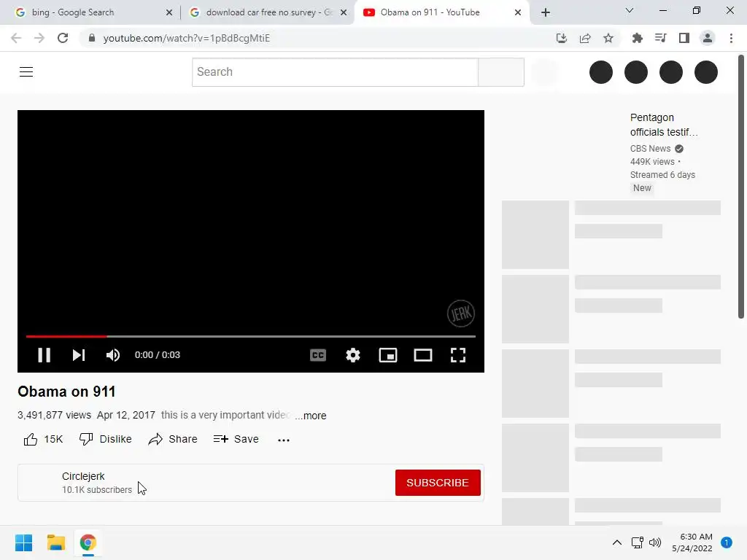Enable miniplayer mode
The image size is (747, 560).
pyautogui.click(x=388, y=355)
